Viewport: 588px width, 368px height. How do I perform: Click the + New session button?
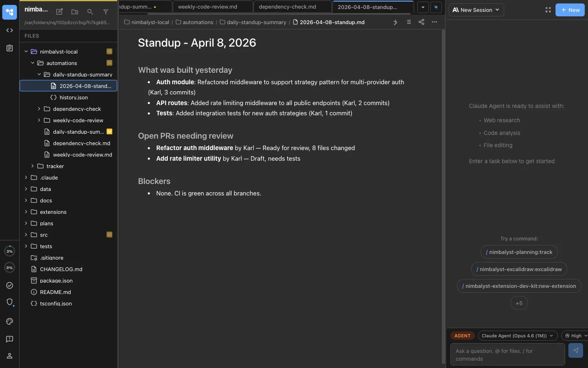(570, 10)
